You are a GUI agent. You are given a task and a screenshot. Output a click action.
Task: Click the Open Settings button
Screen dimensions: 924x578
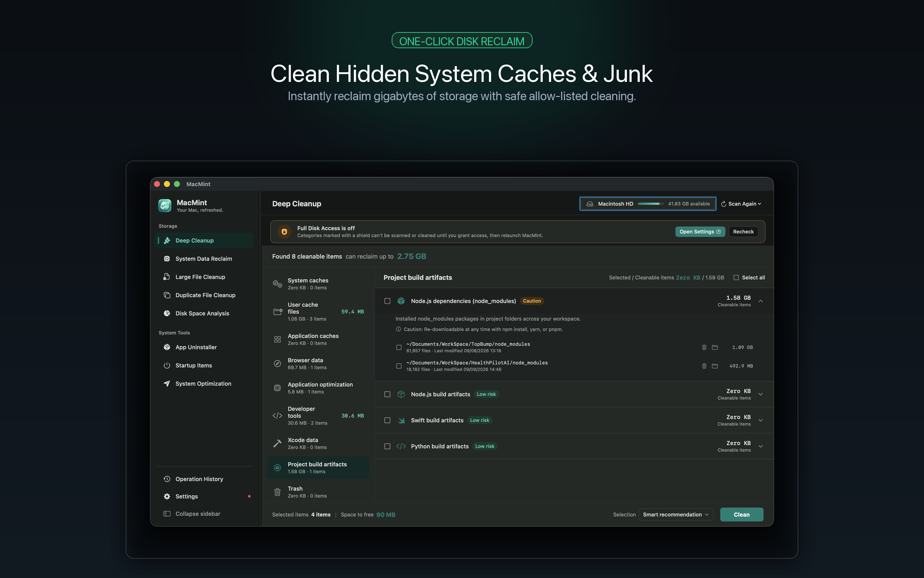click(700, 232)
